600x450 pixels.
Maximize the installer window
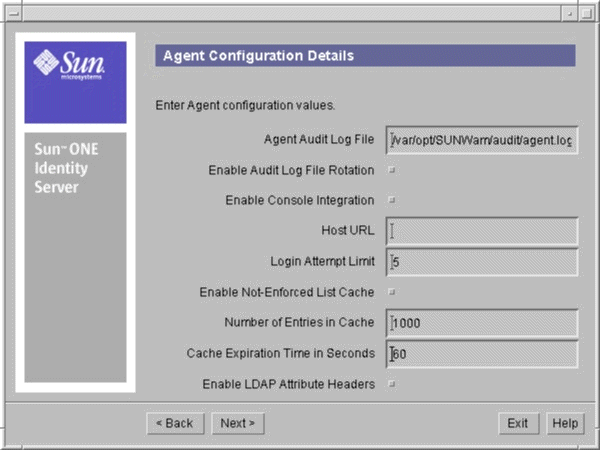click(x=586, y=13)
